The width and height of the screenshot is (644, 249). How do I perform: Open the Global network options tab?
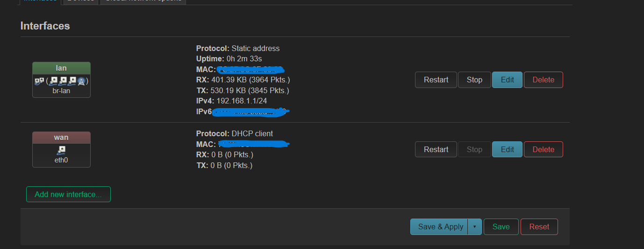point(143,1)
